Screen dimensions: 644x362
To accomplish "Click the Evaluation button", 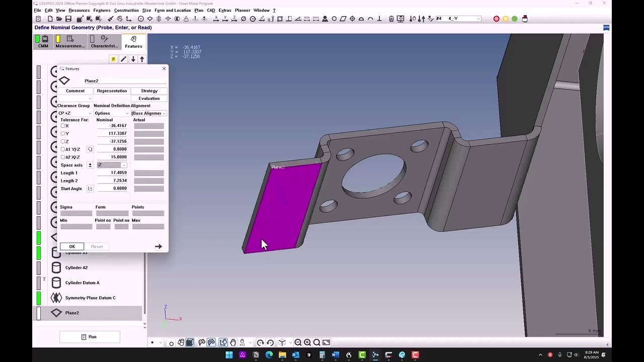I will pyautogui.click(x=149, y=99).
